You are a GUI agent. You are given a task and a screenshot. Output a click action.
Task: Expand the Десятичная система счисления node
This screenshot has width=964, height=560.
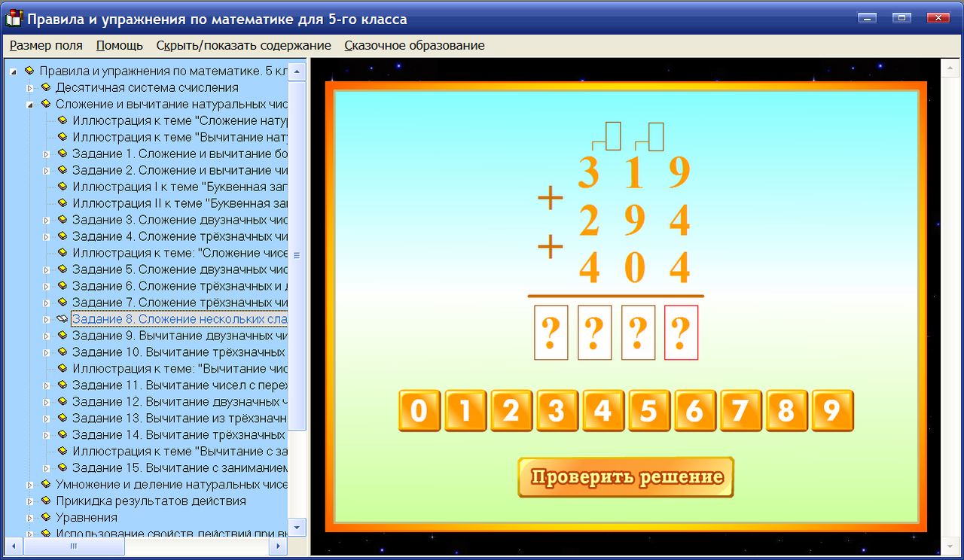pyautogui.click(x=30, y=88)
